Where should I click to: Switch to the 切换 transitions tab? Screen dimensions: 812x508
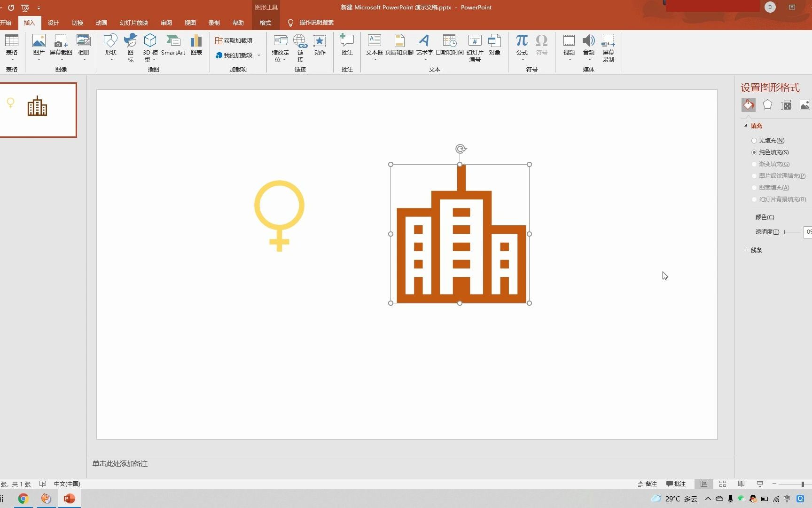[78, 23]
